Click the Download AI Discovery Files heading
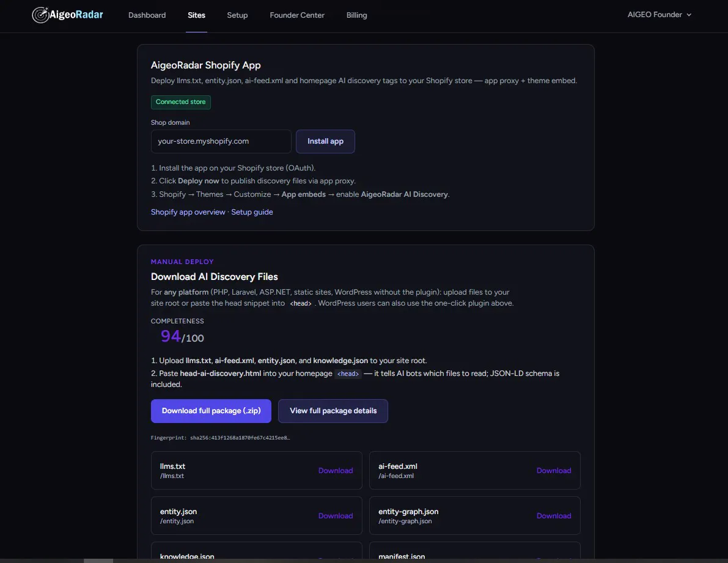The width and height of the screenshot is (728, 563). [215, 277]
